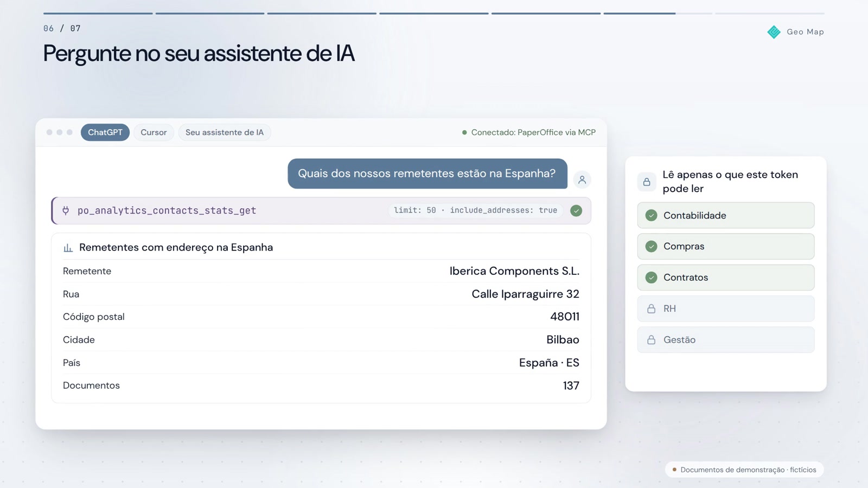
Task: Click the plug icon before po_analytics_contacts_stats_get
Action: coord(66,210)
